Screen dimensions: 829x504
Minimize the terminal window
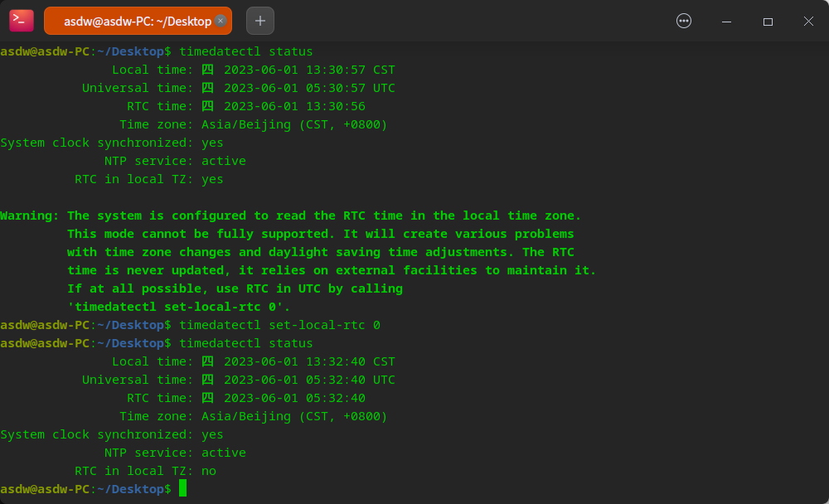[726, 21]
